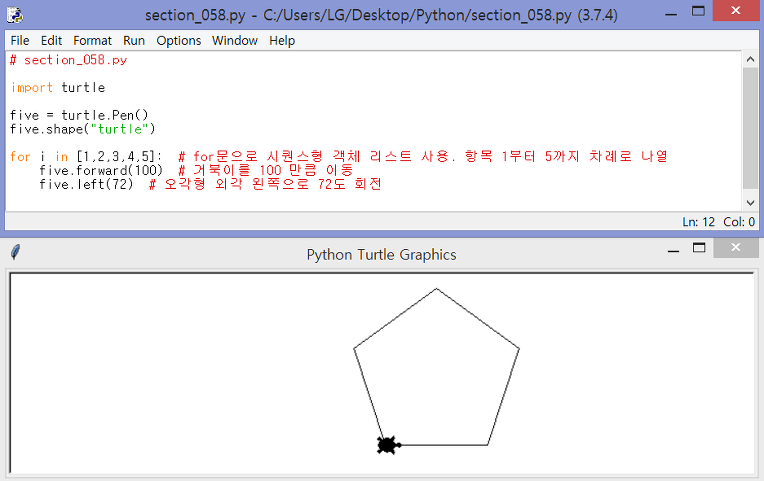Click the 'Python Turtle Graphics' title text
Viewport: 764px width, 481px height.
tap(382, 254)
